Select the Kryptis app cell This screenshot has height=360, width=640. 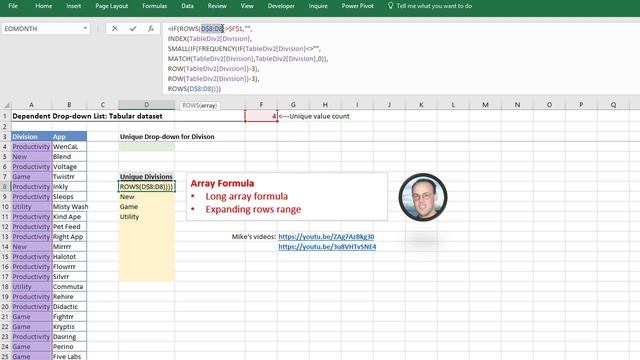69,327
